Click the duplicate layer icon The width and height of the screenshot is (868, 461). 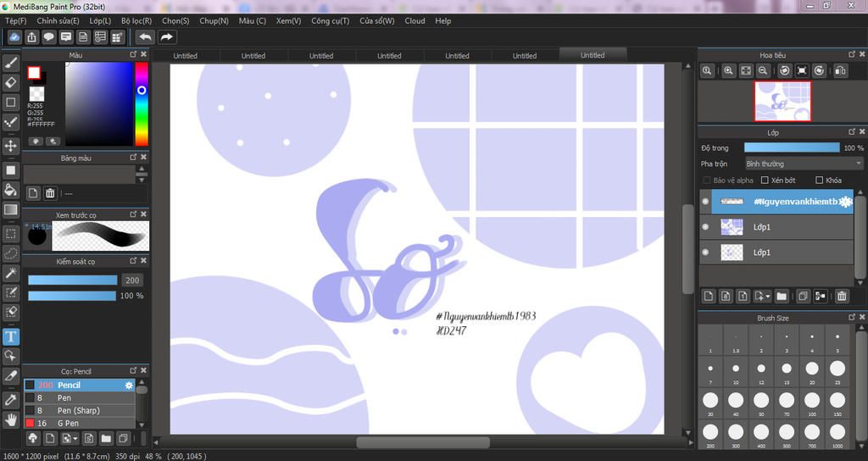tap(804, 296)
